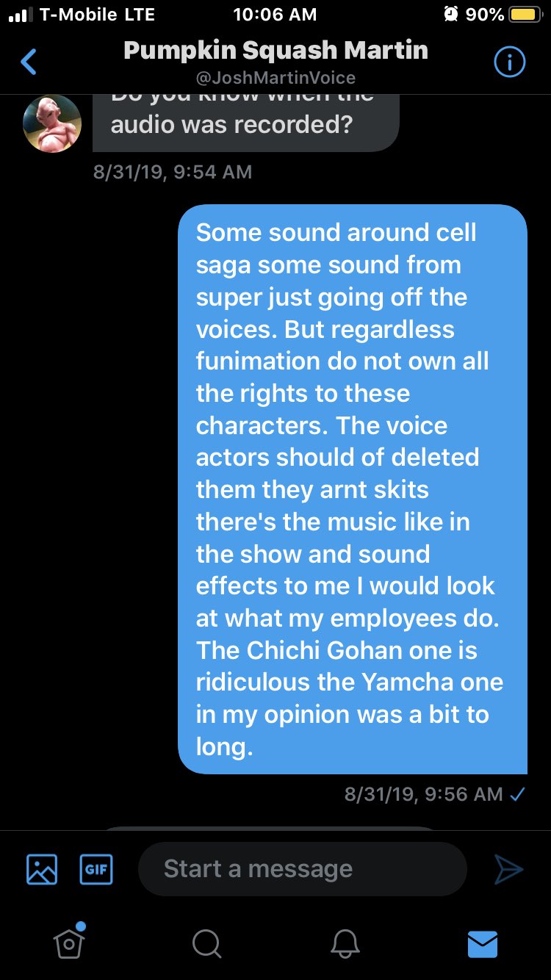551x980 pixels.
Task: Switch to the Home tab
Action: (x=69, y=942)
